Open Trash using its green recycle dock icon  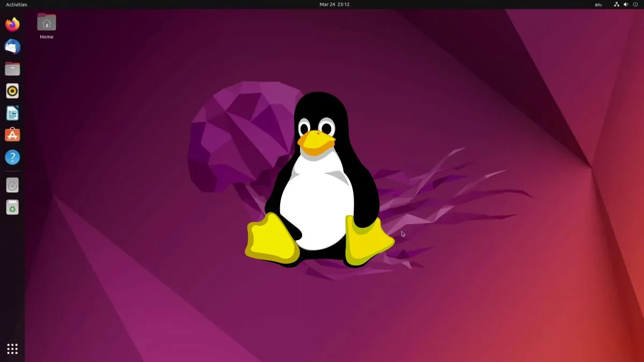pos(12,208)
